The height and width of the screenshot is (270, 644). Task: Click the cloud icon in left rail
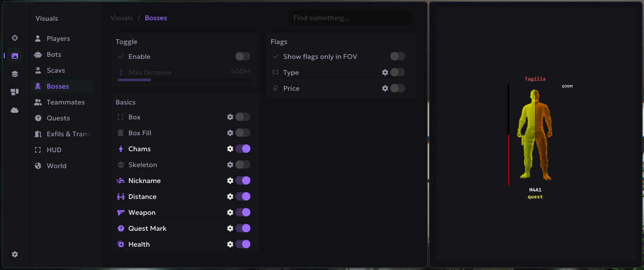15,110
